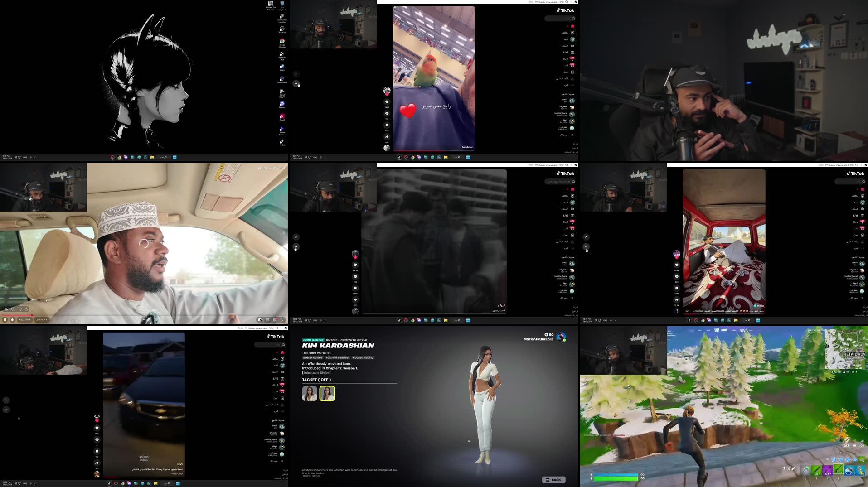
Task: Click the video progress bar to seek the car video
Action: (136, 315)
